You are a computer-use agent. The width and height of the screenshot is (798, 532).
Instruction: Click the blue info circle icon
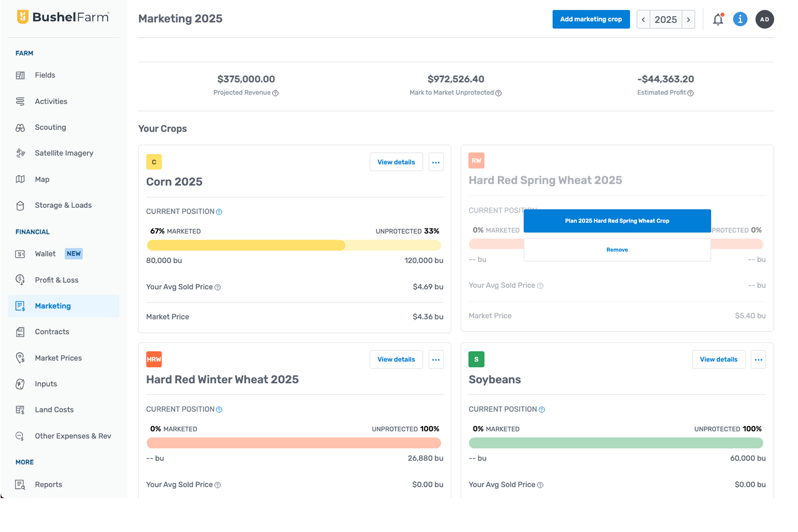[x=740, y=19]
